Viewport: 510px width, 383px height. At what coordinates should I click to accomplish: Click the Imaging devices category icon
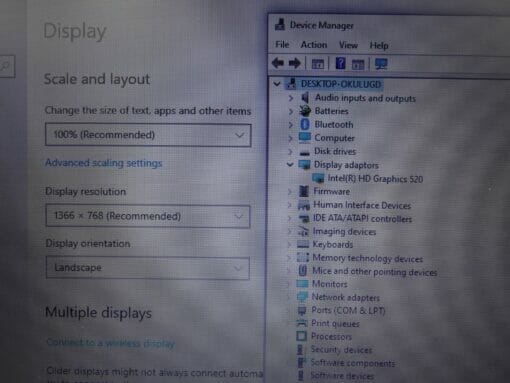(303, 231)
